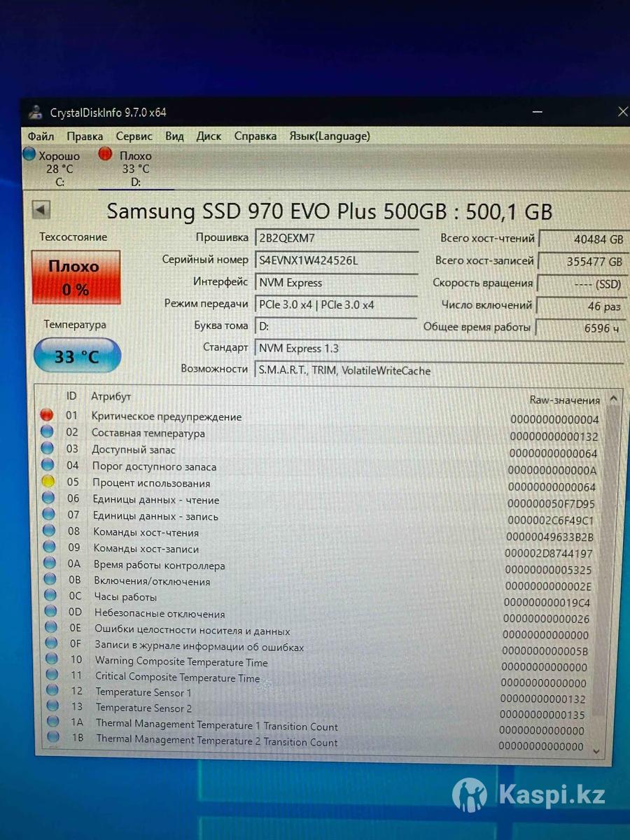The image size is (630, 840).
Task: Open the Язык(Language) menu
Action: pos(329,136)
